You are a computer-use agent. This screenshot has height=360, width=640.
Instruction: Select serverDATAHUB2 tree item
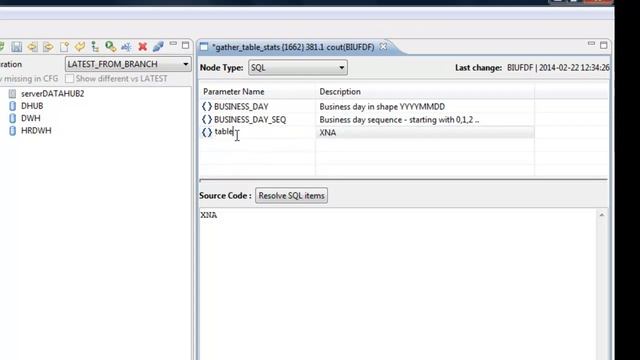pyautogui.click(x=52, y=93)
